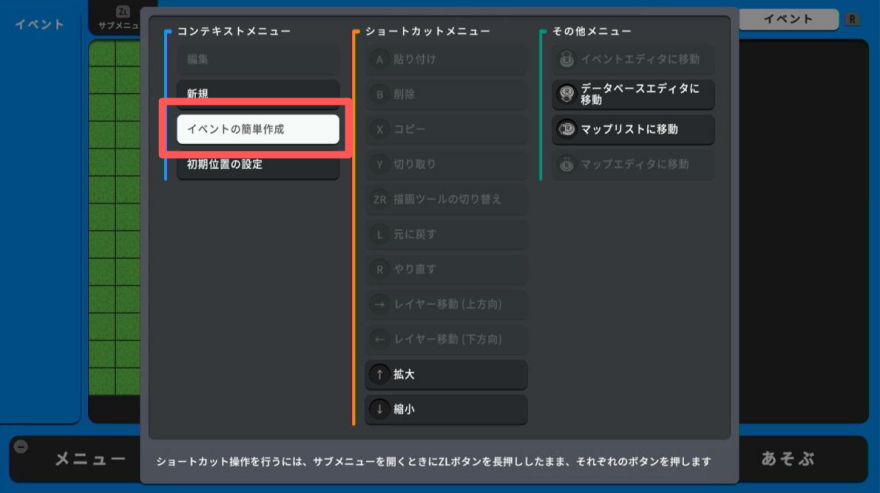The image size is (880, 493).
Task: Click the 貼り付け shortcut label
Action: 415,60
